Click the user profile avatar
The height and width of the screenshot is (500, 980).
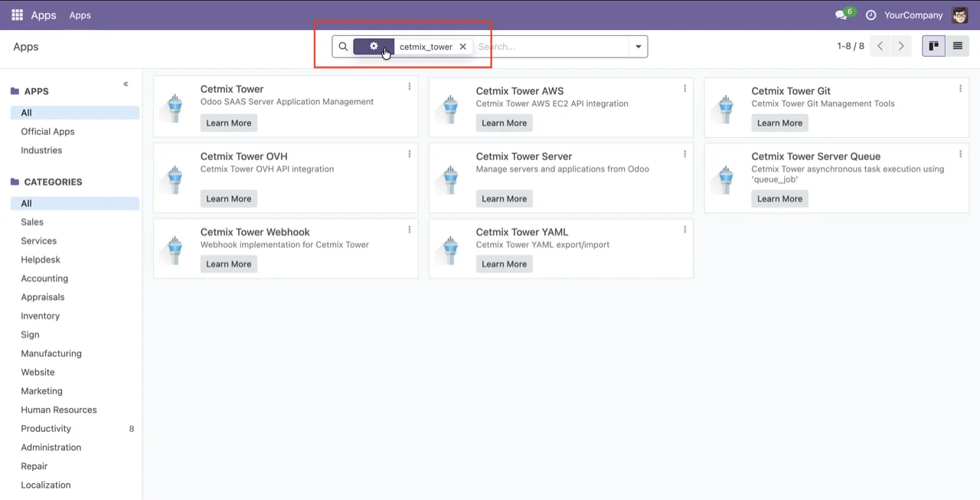(x=959, y=15)
